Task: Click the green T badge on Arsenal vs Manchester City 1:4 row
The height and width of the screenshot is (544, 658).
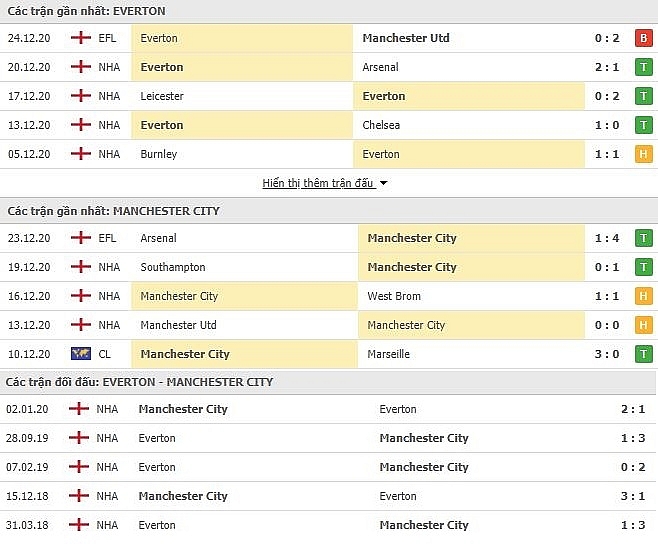Action: pos(643,238)
